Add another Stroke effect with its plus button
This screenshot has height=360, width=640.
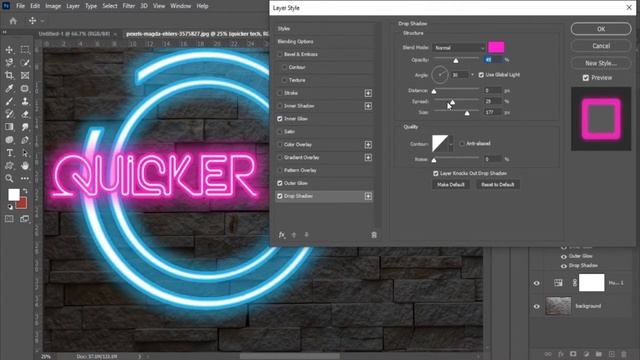(x=368, y=93)
